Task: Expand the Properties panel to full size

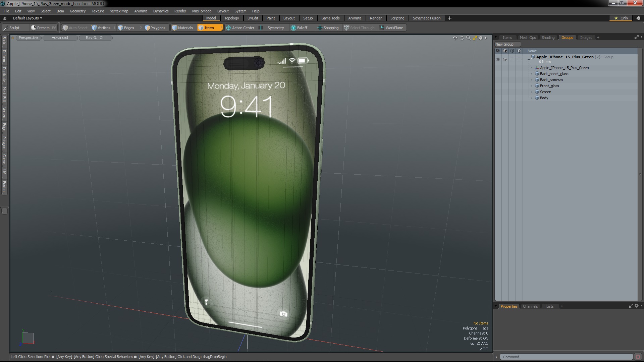Action: (631, 306)
